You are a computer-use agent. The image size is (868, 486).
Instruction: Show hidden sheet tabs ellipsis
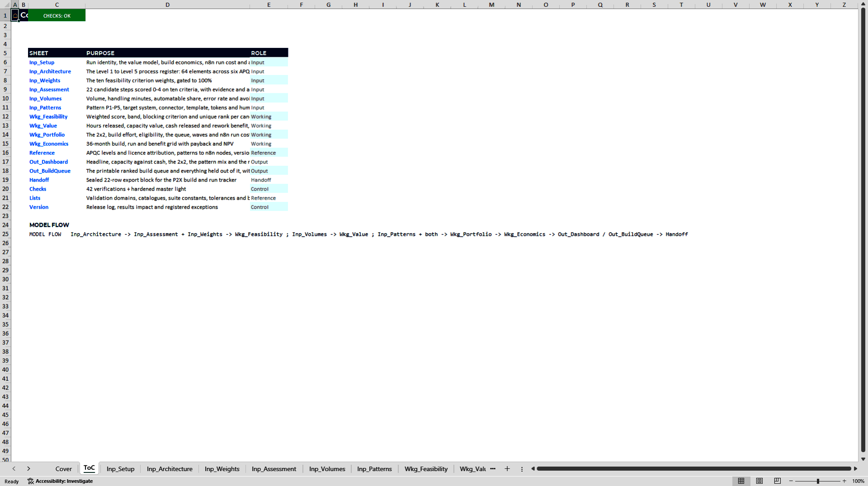[493, 469]
